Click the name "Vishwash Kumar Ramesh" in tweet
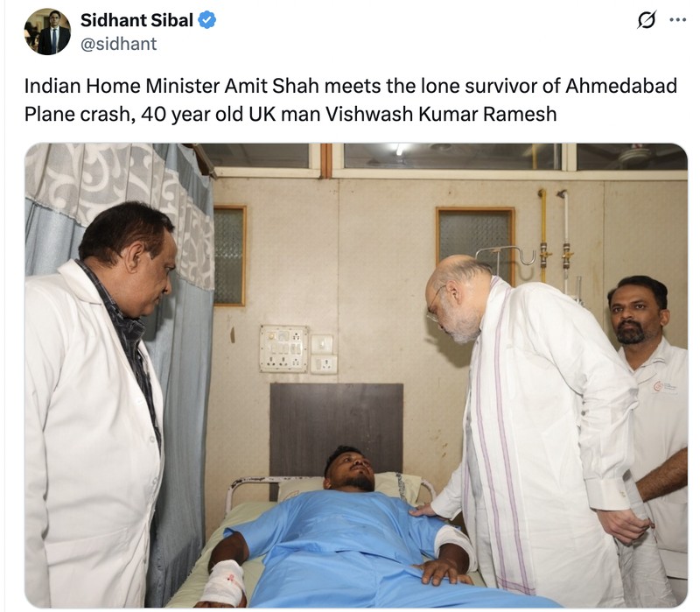This screenshot has height=612, width=700. pyautogui.click(x=441, y=115)
